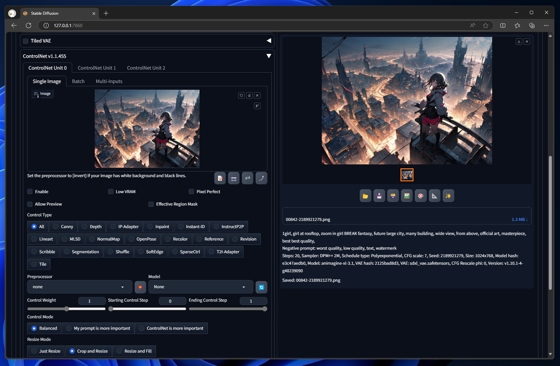Screen dimensions: 560x366
Task: Select the gallery thumbnail below output image
Action: (x=407, y=175)
